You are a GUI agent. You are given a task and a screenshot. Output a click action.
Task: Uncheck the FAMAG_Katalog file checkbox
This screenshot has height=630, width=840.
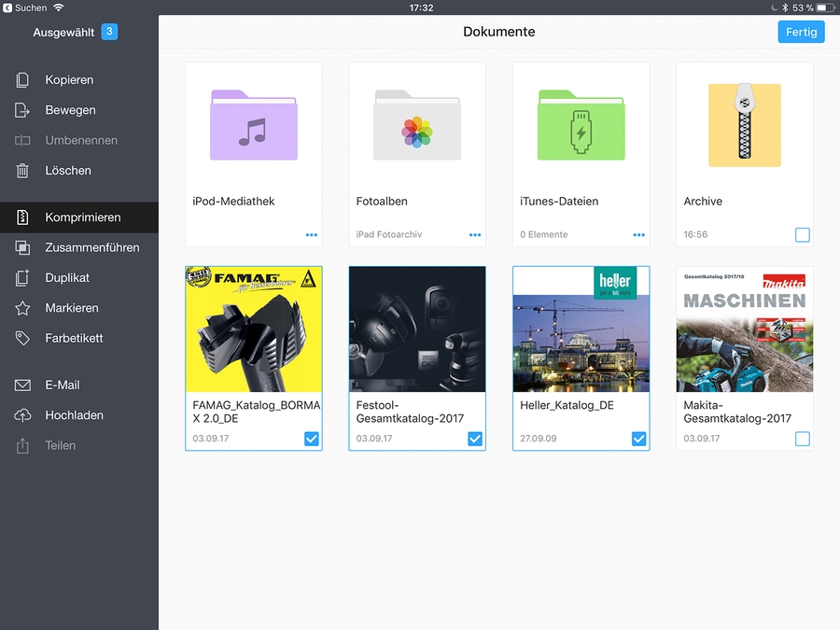click(312, 439)
